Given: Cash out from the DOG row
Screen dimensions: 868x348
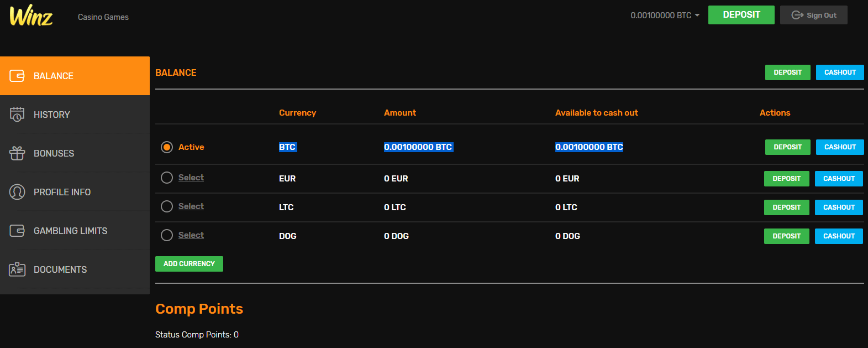Looking at the screenshot, I should [x=839, y=236].
